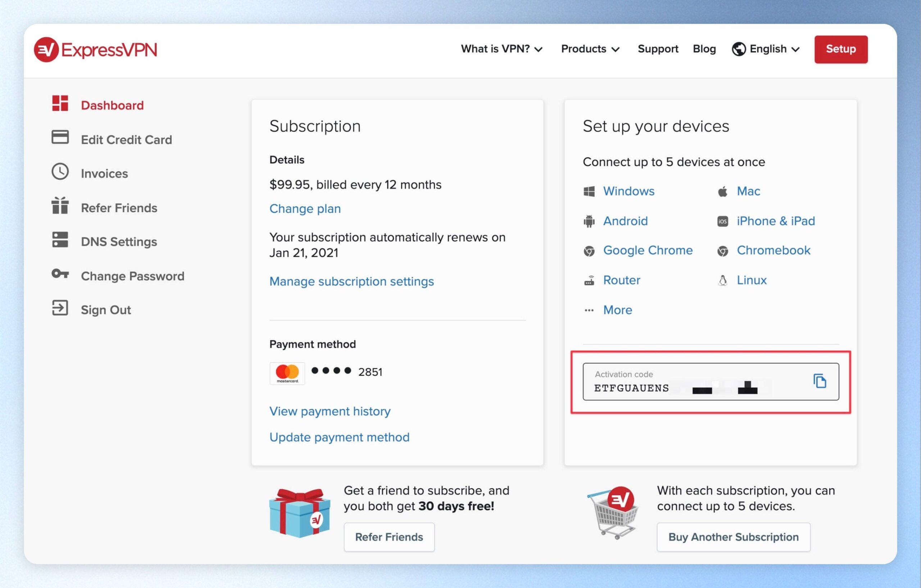
Task: Click the Dashboard grid icon in the sidebar
Action: tap(60, 103)
